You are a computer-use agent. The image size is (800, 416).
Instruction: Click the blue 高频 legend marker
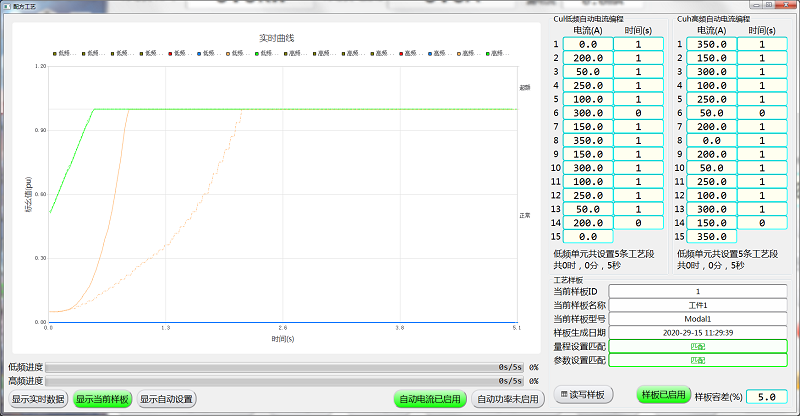(431, 53)
